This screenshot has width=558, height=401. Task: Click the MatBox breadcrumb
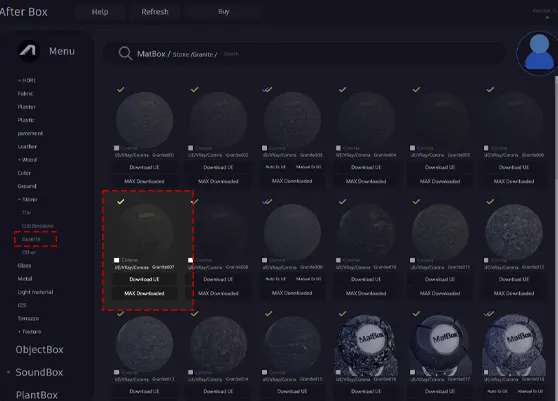[x=151, y=54]
